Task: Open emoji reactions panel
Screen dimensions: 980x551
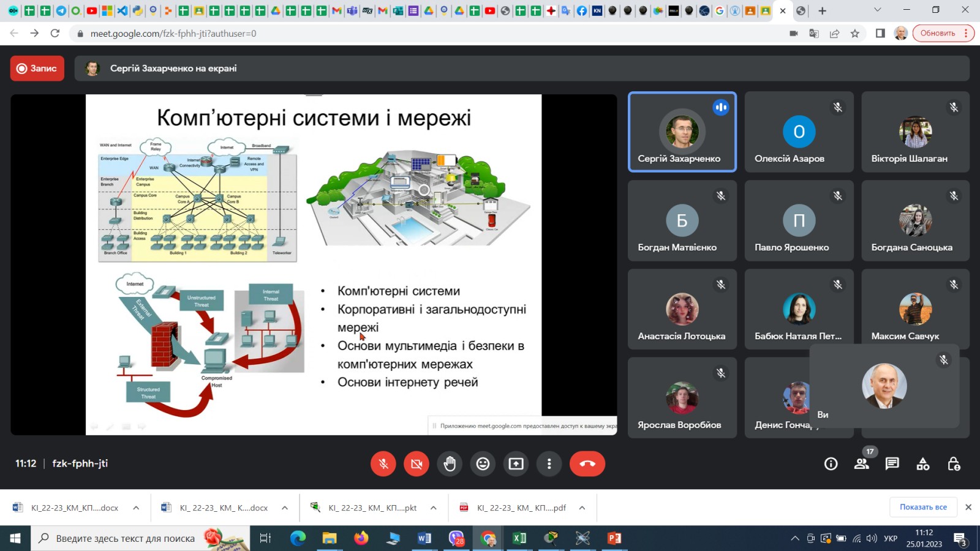Action: coord(483,464)
